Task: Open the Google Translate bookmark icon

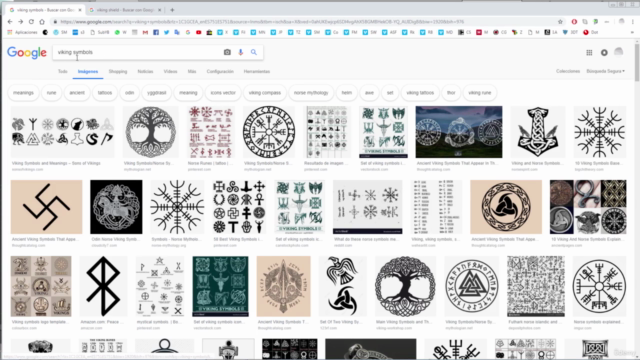Action: 177,32
